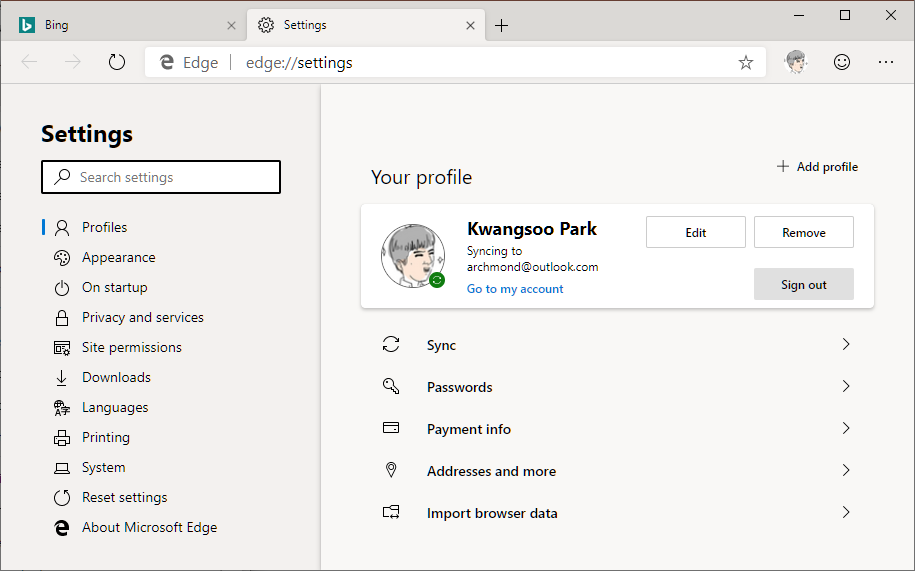Open Downloads settings section

116,378
